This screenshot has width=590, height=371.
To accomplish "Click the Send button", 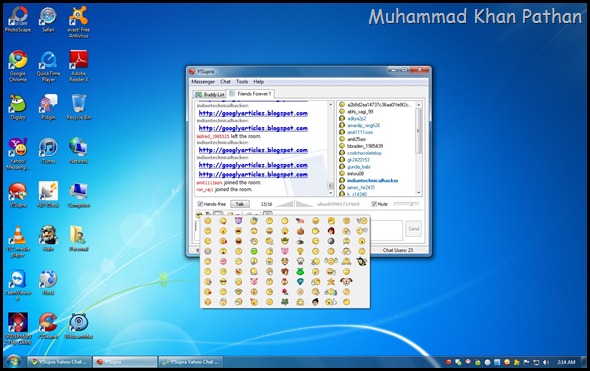I will 414,229.
